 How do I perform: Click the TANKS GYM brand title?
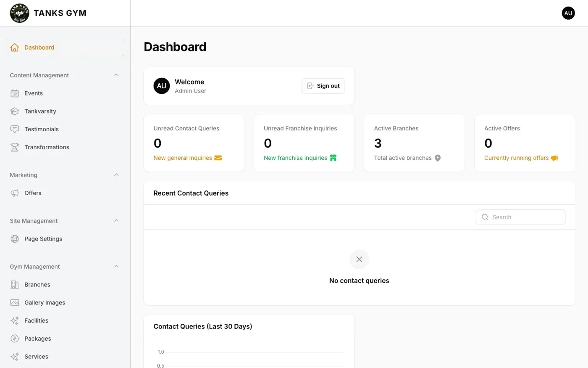coord(60,13)
